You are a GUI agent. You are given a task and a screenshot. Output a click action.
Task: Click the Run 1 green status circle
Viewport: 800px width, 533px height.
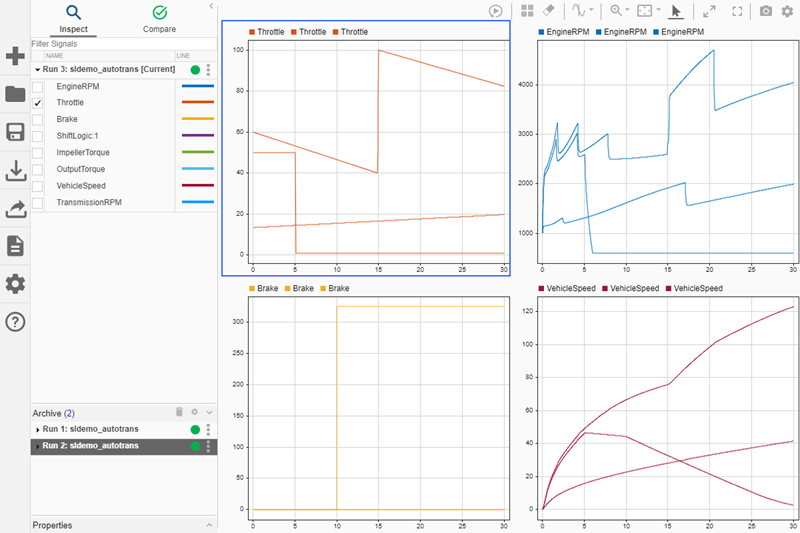(195, 429)
